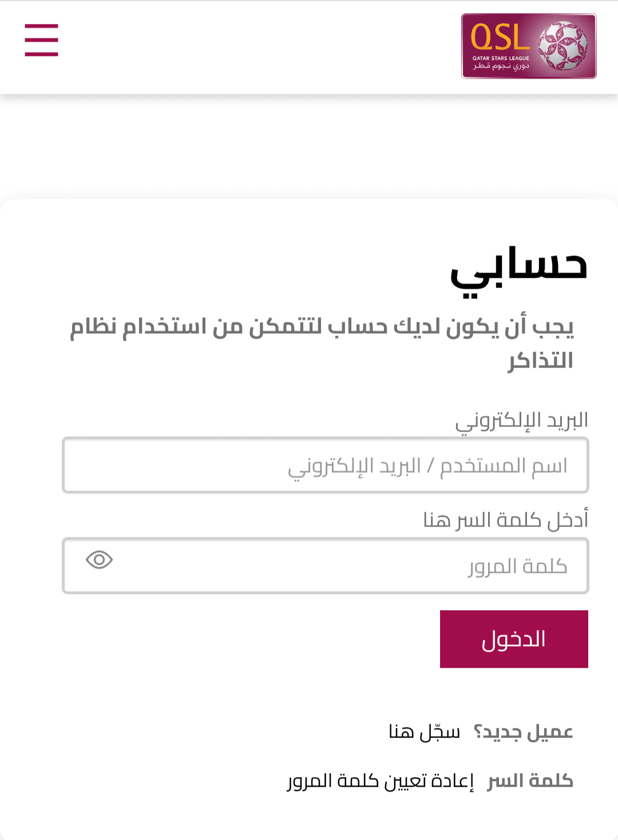
Task: Open the إعادة تعيين كلمة المرور link
Action: (x=381, y=781)
